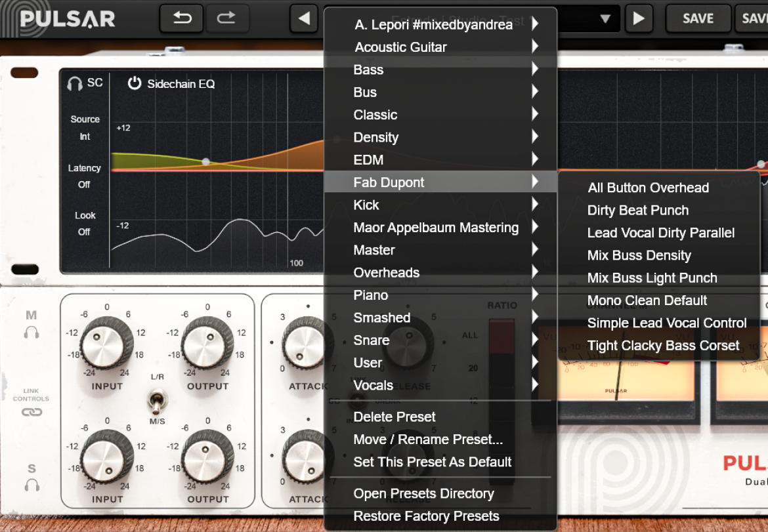Select the Kick preset category
The width and height of the screenshot is (768, 532).
point(440,205)
